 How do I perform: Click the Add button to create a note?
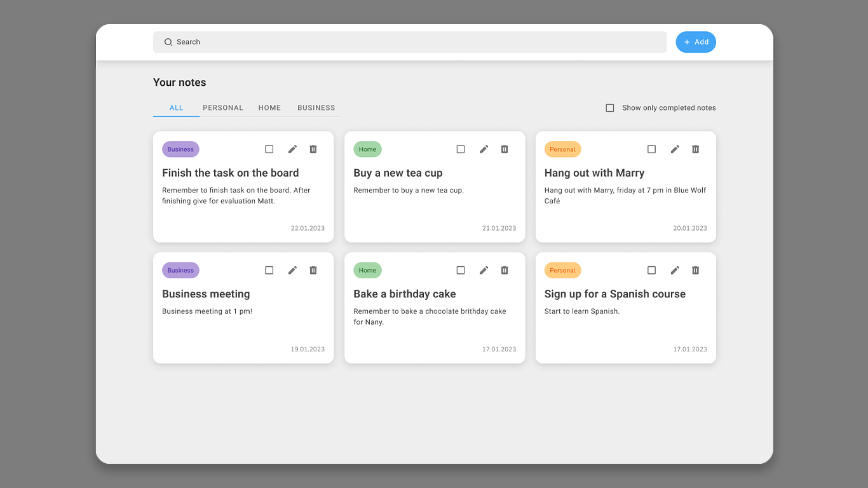point(696,41)
